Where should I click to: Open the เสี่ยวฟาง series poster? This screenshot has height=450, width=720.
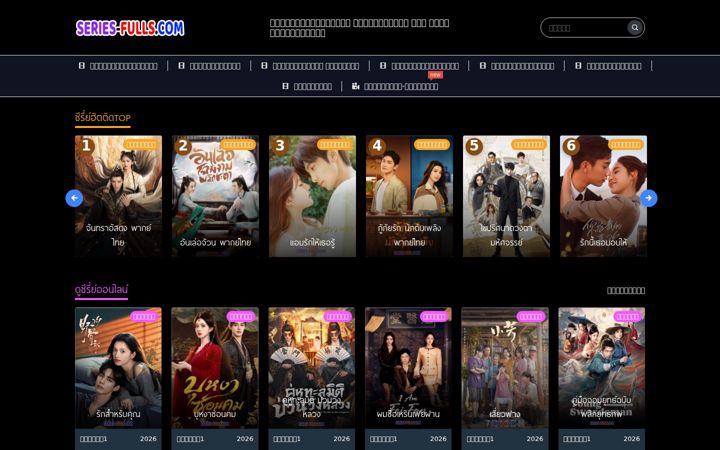click(x=505, y=368)
